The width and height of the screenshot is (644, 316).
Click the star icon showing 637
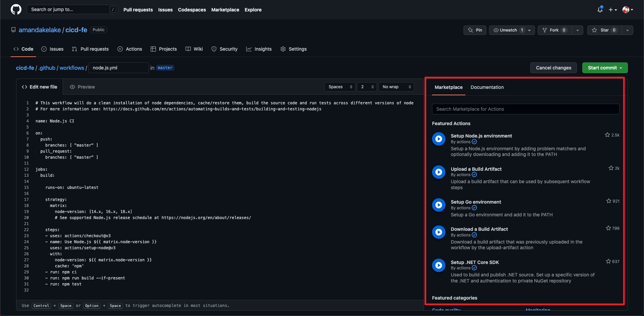click(x=608, y=261)
